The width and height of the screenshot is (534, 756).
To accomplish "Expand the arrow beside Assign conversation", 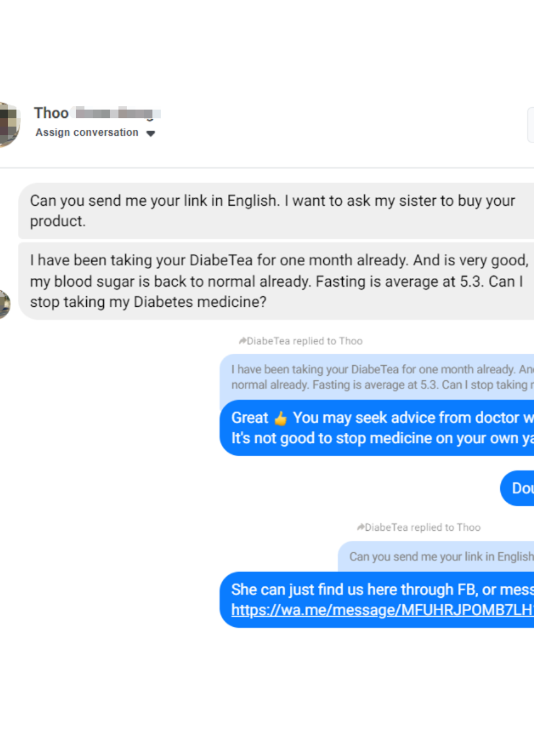I will pos(150,134).
